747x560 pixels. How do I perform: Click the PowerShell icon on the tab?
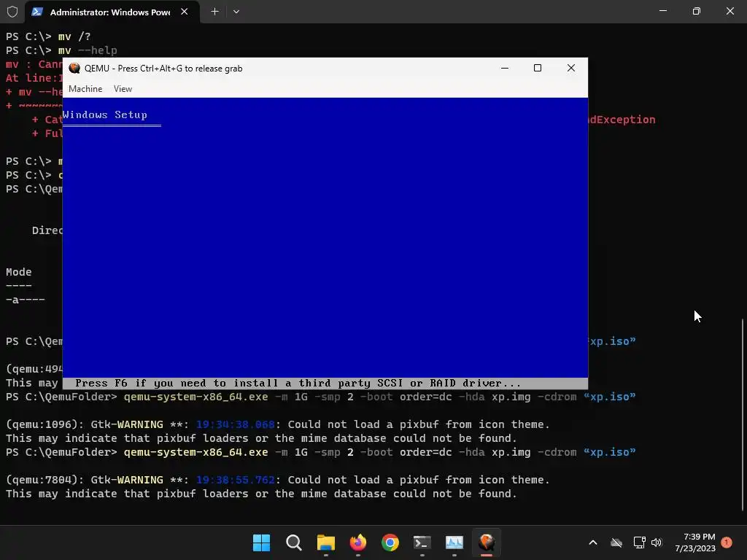point(37,12)
